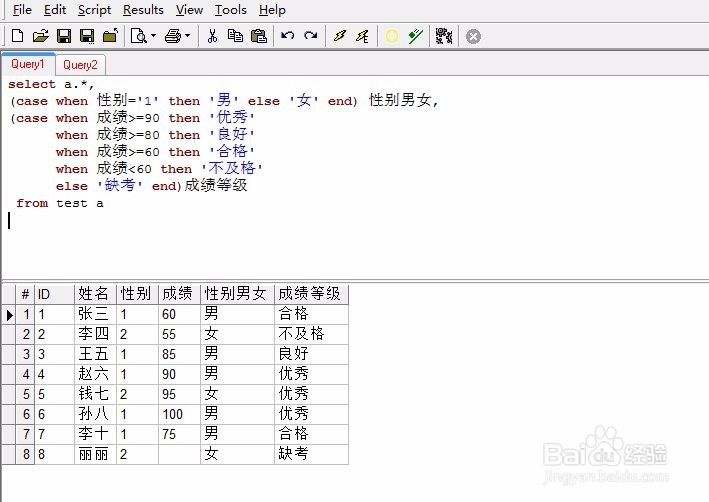This screenshot has height=502, width=709.
Task: Click the name cell 王五
Action: point(95,354)
